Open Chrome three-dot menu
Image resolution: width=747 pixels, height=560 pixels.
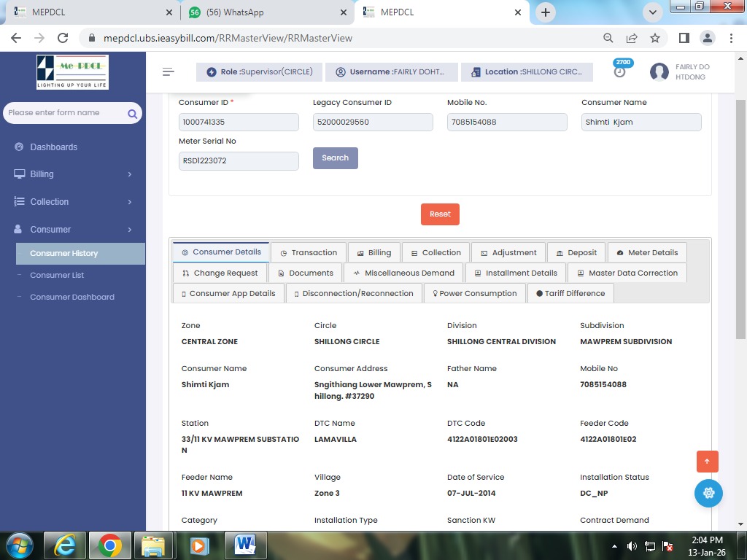pos(731,38)
